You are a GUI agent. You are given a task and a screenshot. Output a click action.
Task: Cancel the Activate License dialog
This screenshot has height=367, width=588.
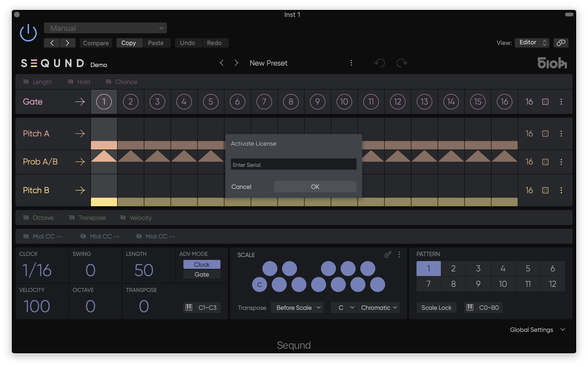pos(241,187)
